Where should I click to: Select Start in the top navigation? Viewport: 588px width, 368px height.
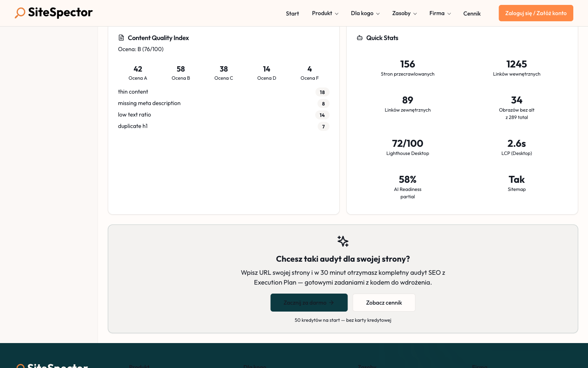click(292, 13)
